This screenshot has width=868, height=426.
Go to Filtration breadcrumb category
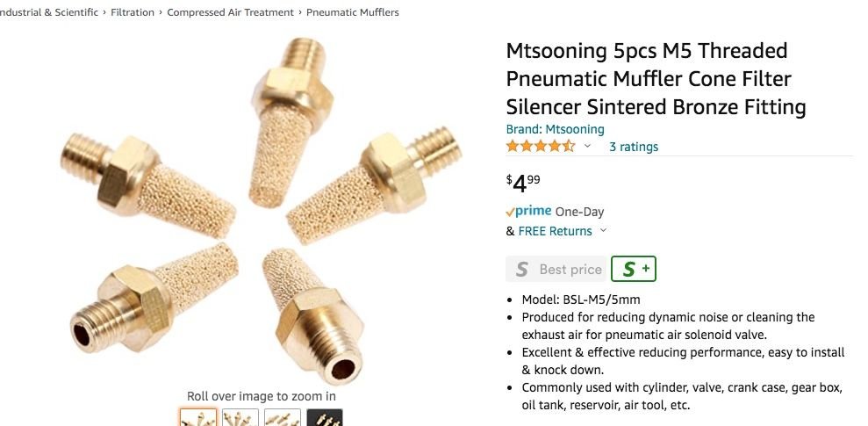click(133, 12)
